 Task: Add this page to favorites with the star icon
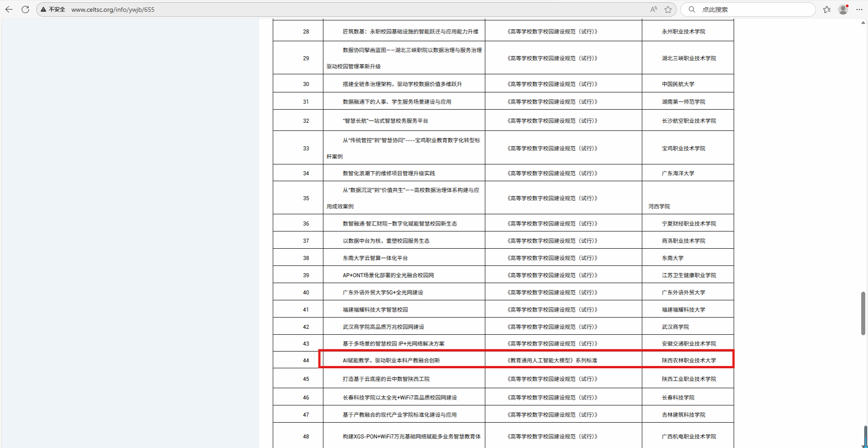pyautogui.click(x=668, y=10)
